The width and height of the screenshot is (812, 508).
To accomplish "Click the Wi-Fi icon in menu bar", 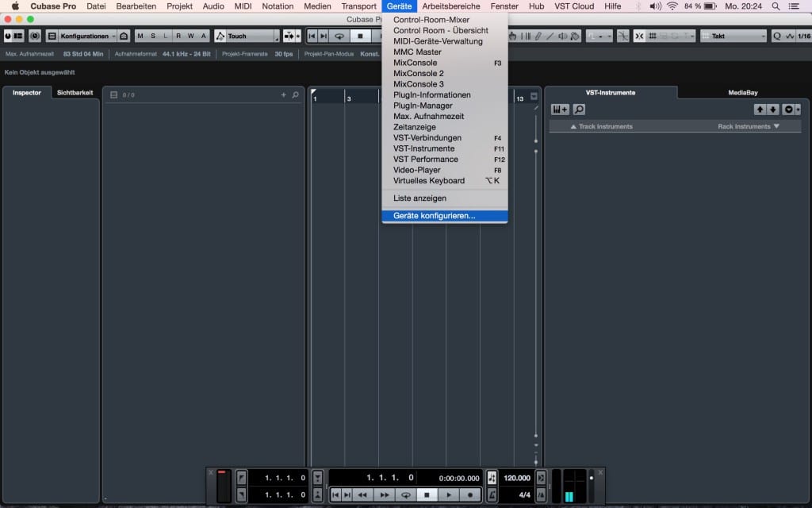I will [672, 6].
